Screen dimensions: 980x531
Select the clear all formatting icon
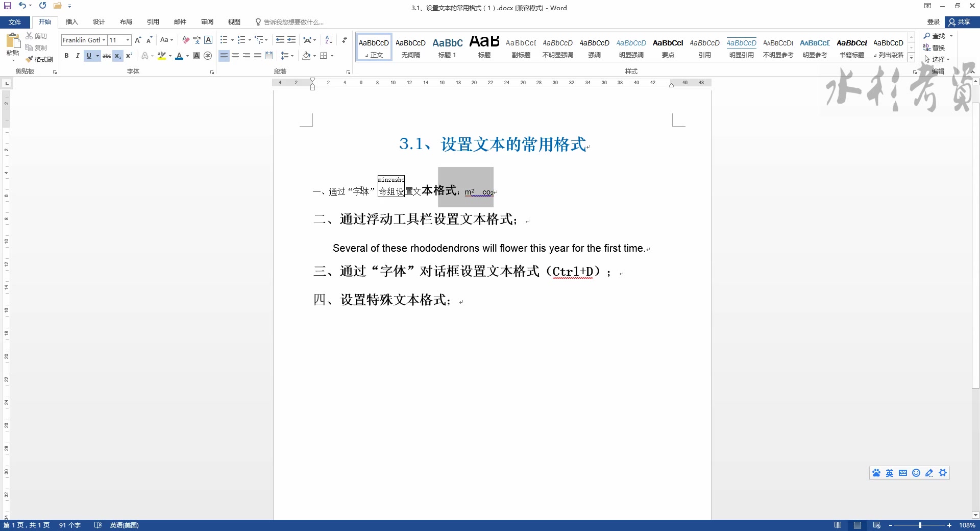pos(185,40)
